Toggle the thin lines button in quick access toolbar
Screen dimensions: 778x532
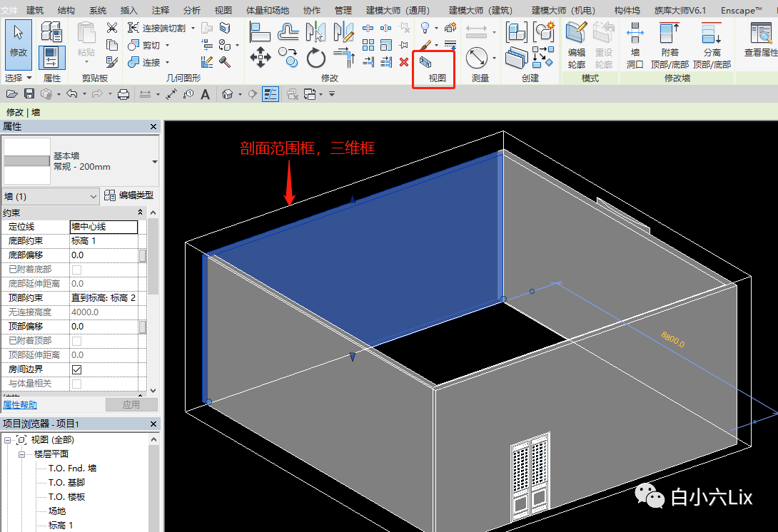pos(271,94)
